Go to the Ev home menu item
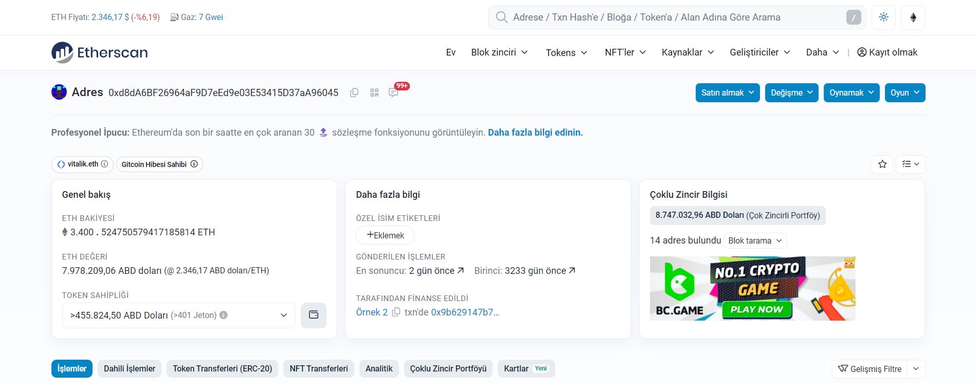 (451, 52)
